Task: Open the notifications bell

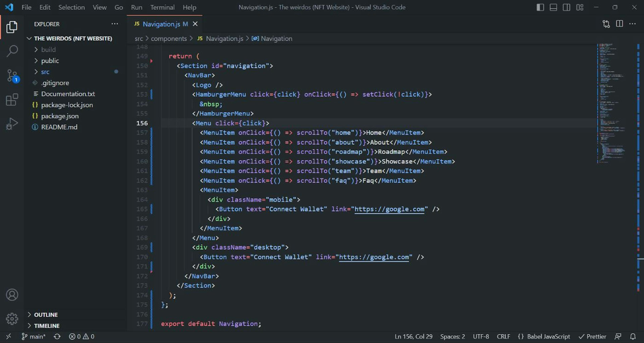Action: tap(634, 336)
